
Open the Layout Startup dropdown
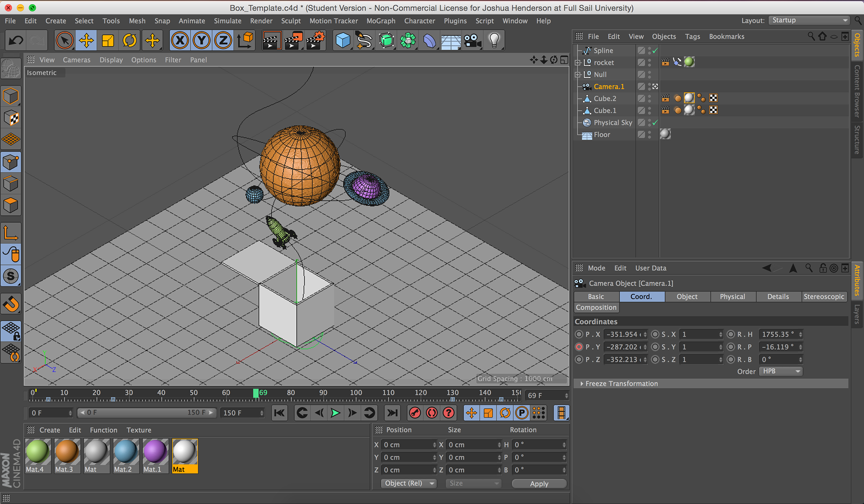click(x=809, y=20)
